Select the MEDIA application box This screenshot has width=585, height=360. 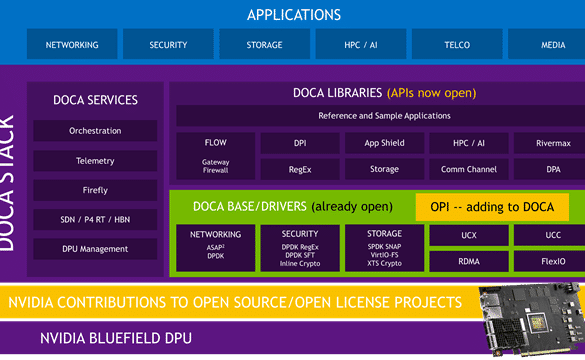pos(547,44)
